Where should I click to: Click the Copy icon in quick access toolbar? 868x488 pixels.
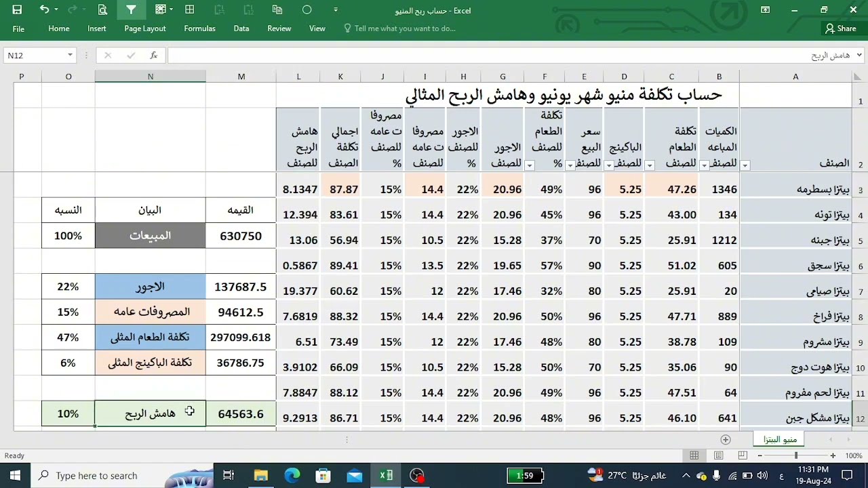277,9
